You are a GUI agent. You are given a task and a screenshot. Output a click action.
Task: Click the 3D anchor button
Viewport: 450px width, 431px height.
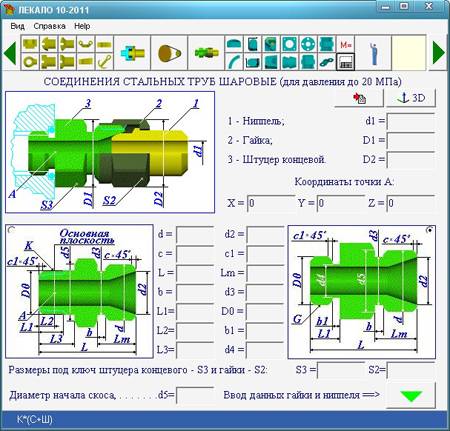click(x=411, y=98)
